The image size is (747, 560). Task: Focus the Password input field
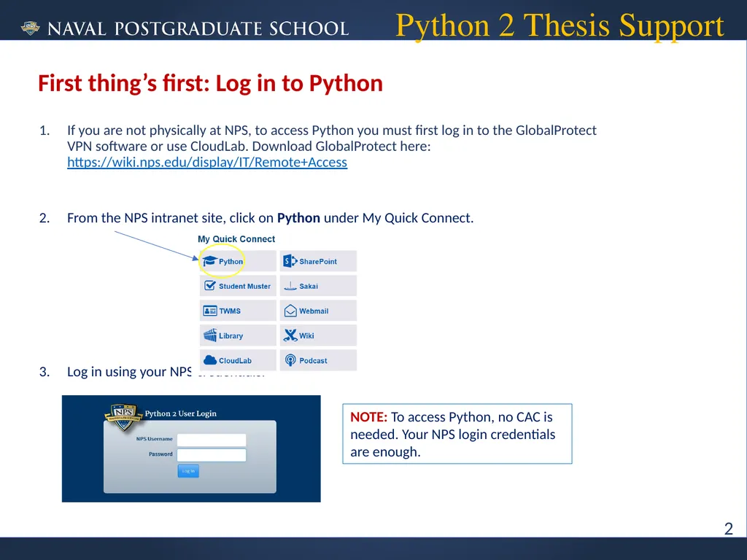pyautogui.click(x=212, y=455)
